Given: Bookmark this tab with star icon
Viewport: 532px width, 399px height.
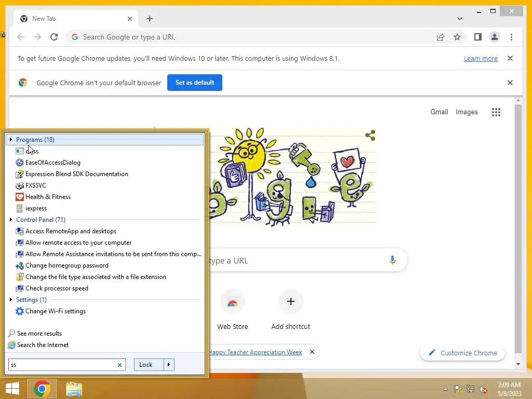Looking at the screenshot, I should pyautogui.click(x=457, y=37).
